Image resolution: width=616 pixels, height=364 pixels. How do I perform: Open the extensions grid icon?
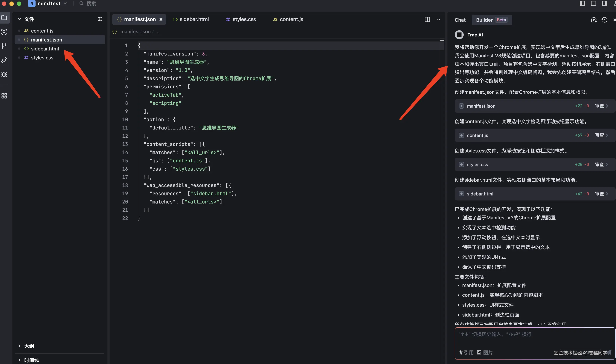click(4, 96)
